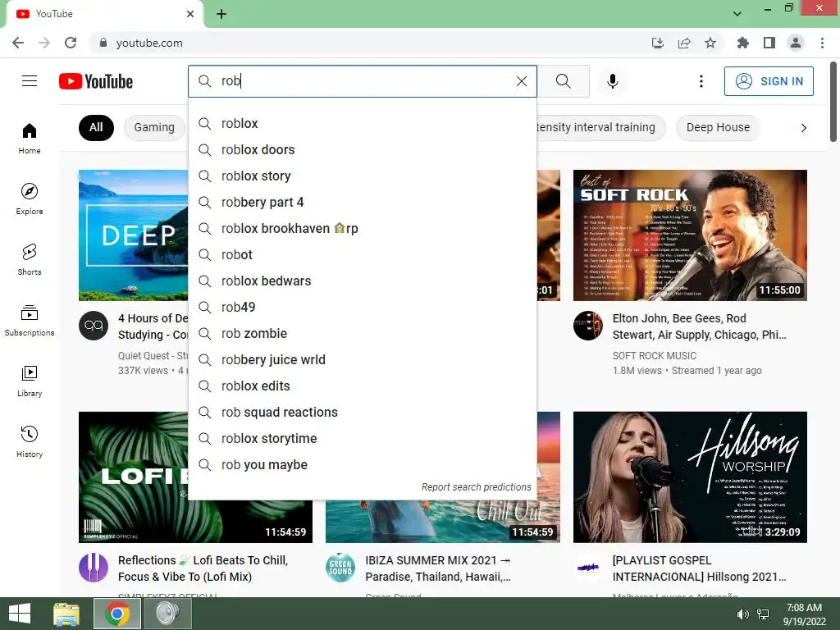Start voice search with the microphone
This screenshot has width=840, height=630.
(612, 81)
